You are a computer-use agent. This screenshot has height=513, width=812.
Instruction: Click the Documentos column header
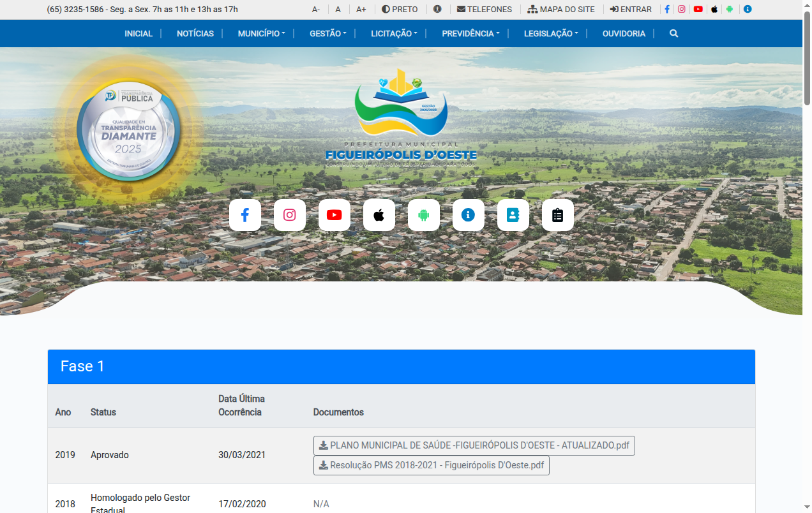[x=338, y=412]
